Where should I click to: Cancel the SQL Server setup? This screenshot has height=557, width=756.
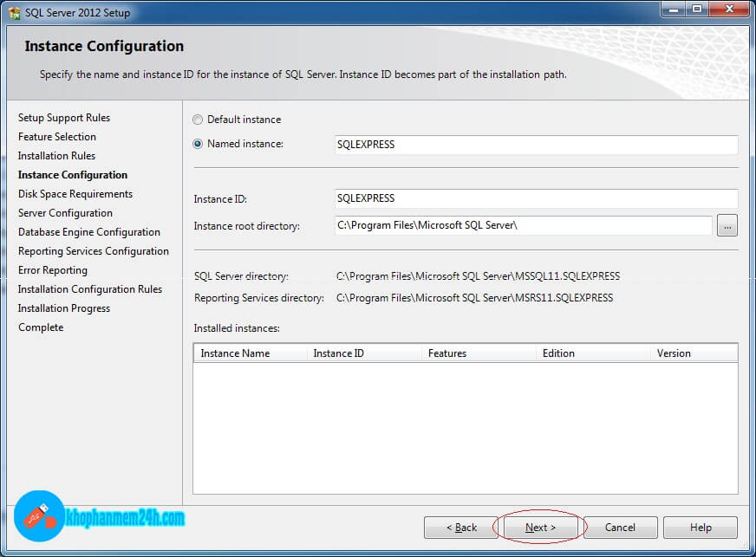tap(620, 528)
